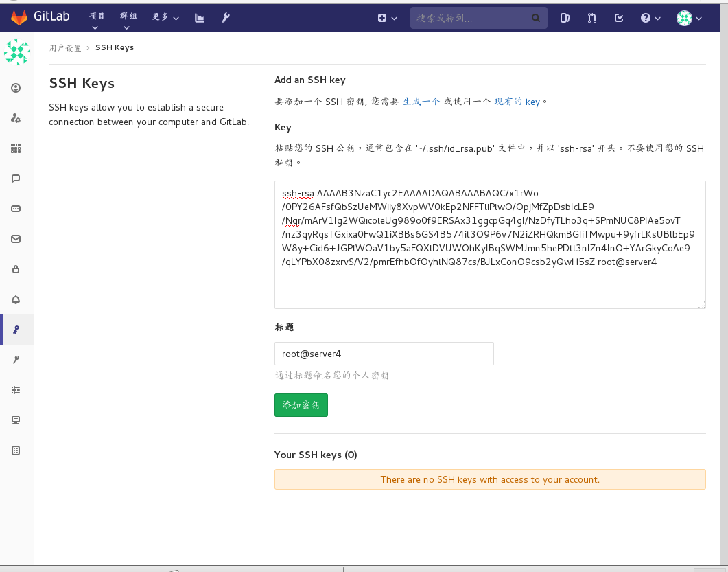Open Active Sessions monitor icon in sidebar
This screenshot has height=572, width=728.
[16, 420]
